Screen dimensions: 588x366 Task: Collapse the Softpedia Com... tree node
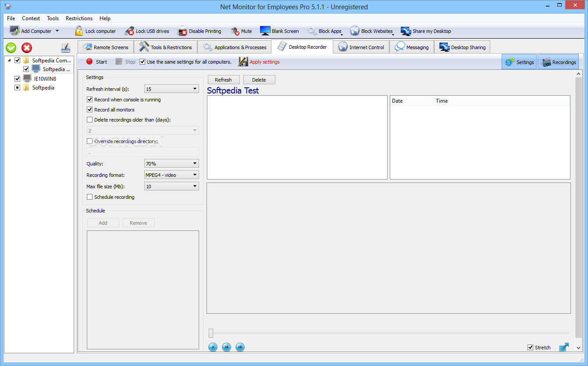click(10, 61)
